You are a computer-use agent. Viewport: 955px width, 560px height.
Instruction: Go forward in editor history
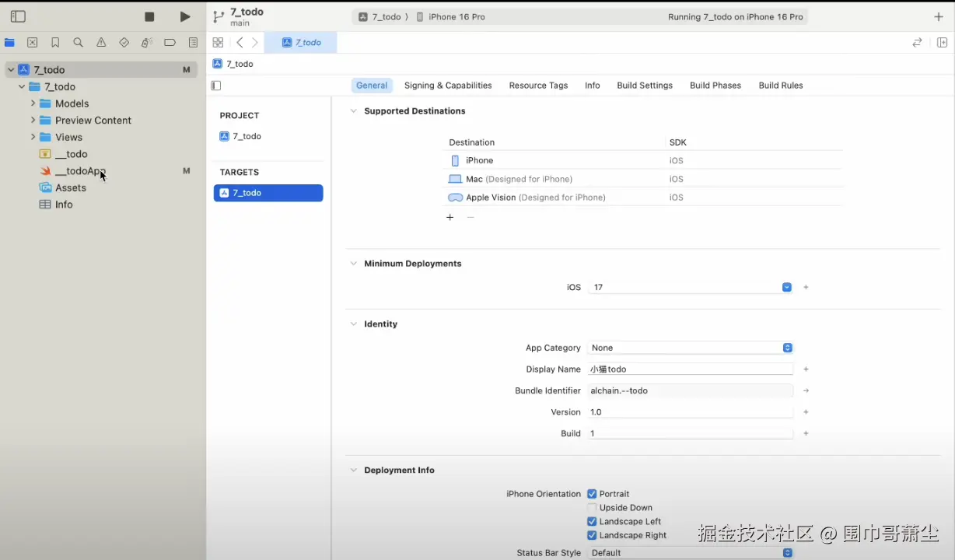(x=255, y=43)
